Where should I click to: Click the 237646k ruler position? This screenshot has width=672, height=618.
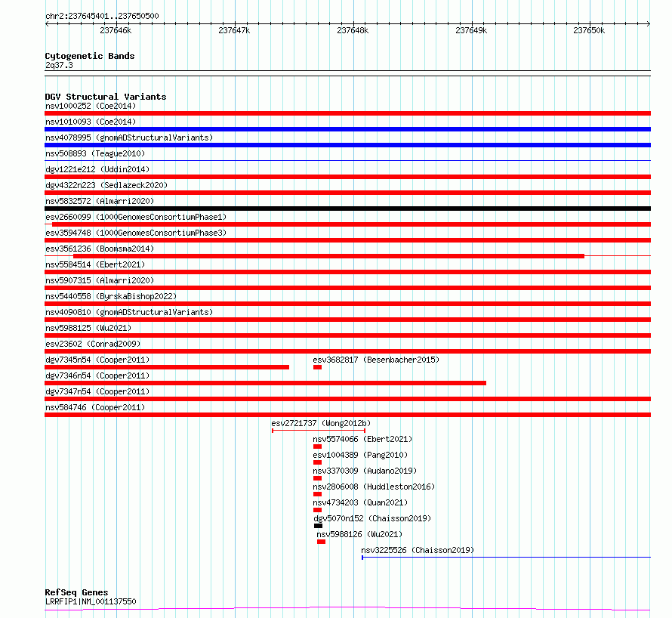(116, 30)
